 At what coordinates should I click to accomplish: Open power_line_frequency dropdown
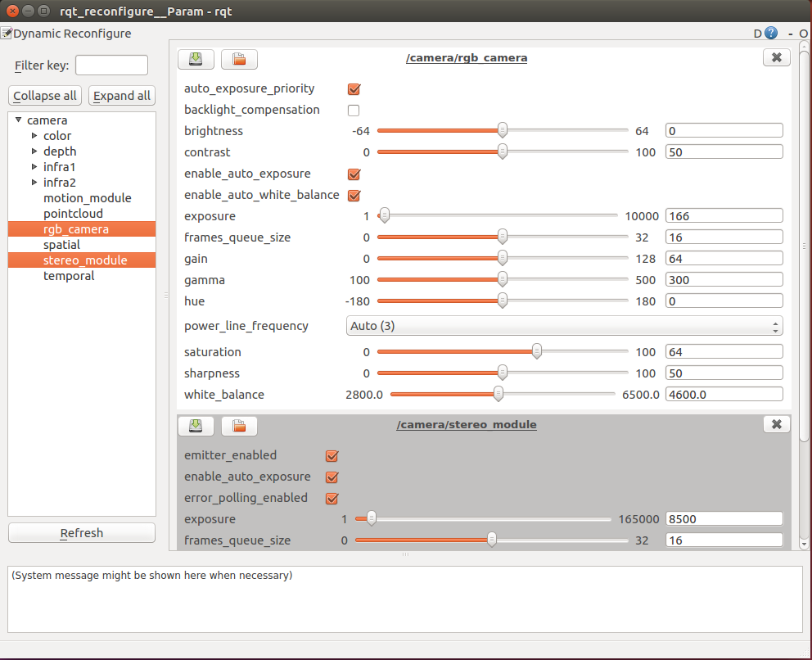[564, 326]
